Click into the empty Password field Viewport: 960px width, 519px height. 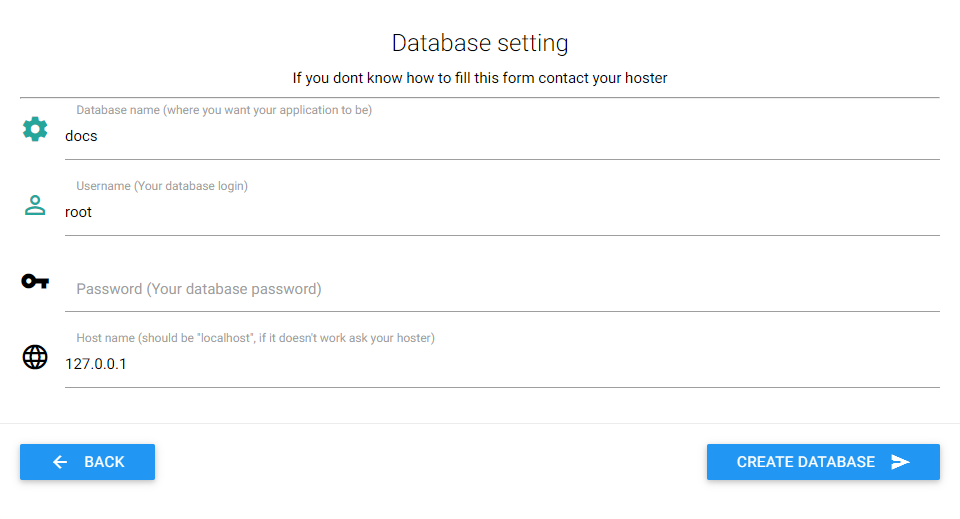500,289
